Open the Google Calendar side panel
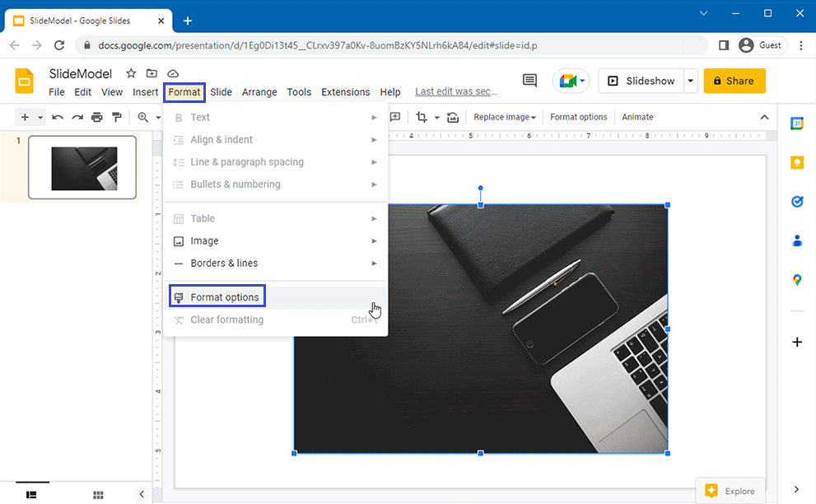This screenshot has width=816, height=504. (x=796, y=124)
